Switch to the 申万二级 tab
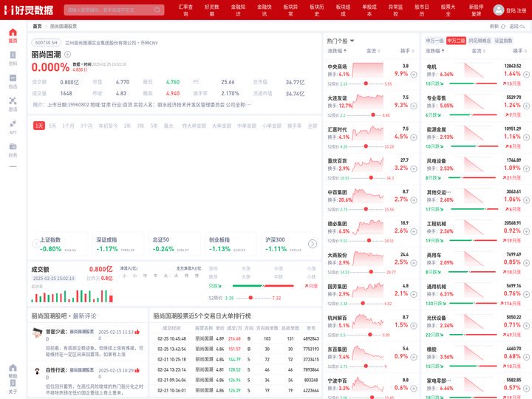This screenshot has height=399, width=532. pyautogui.click(x=456, y=41)
